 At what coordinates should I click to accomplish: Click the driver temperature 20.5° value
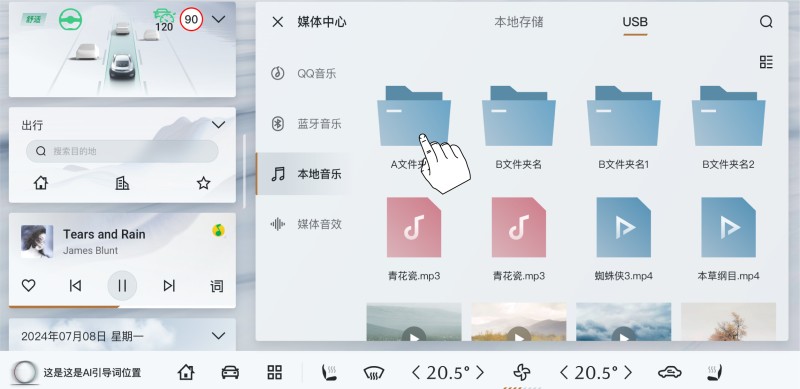pyautogui.click(x=448, y=373)
